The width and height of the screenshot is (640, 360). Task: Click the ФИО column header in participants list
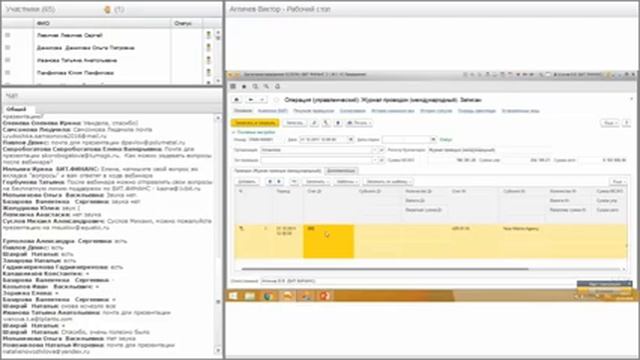tap(102, 23)
